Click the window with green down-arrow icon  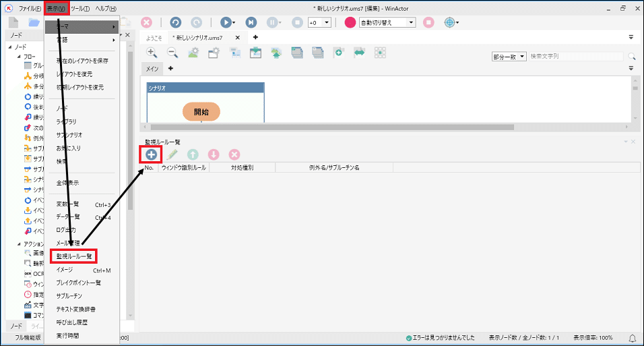255,53
